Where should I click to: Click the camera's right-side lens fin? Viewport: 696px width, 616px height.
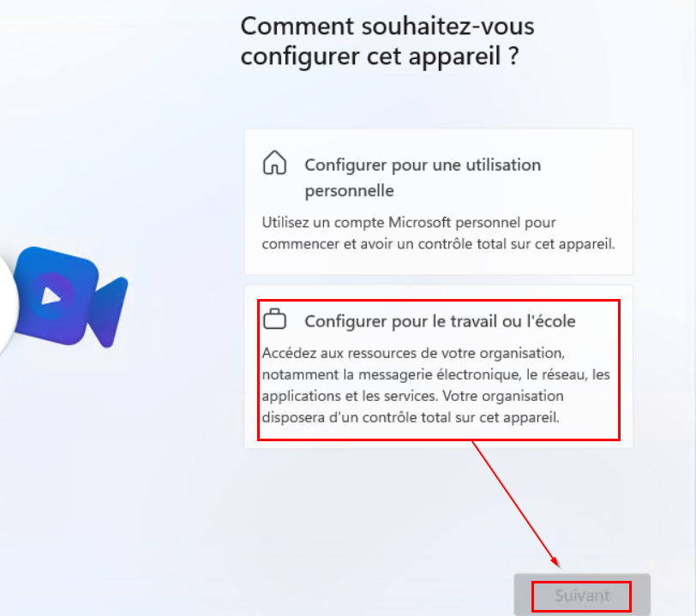[x=108, y=312]
